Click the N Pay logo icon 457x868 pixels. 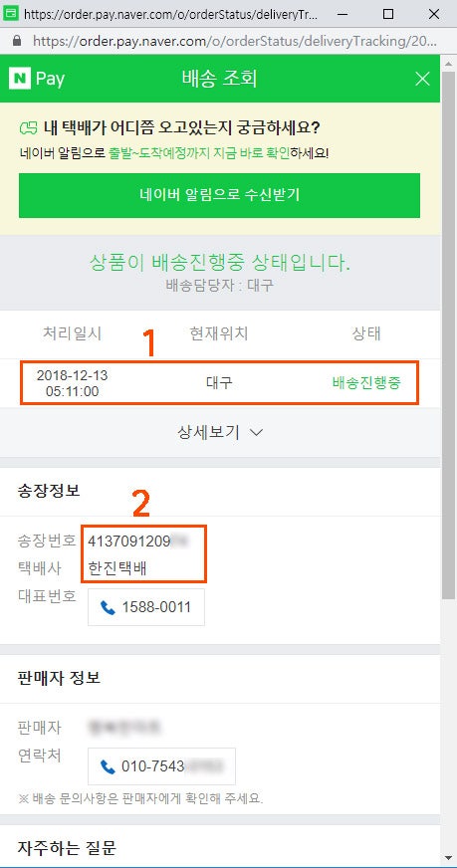point(19,79)
